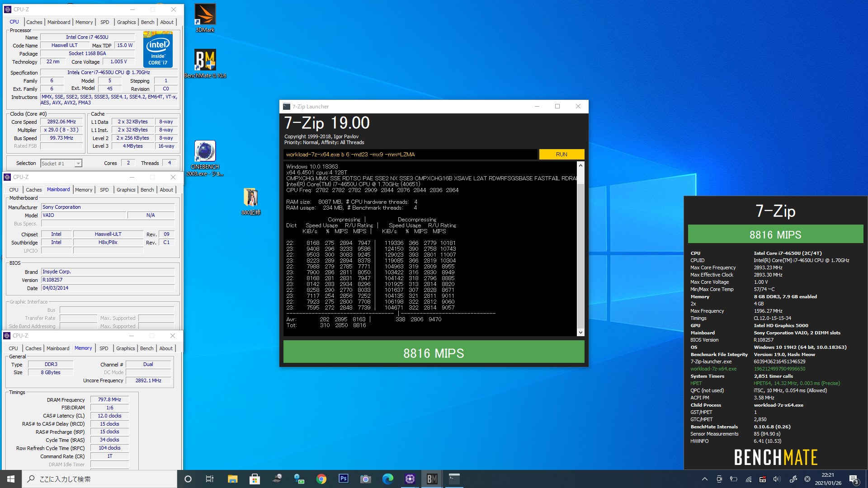The height and width of the screenshot is (488, 868).
Task: Open Cortana circle icon in taskbar
Action: click(188, 479)
